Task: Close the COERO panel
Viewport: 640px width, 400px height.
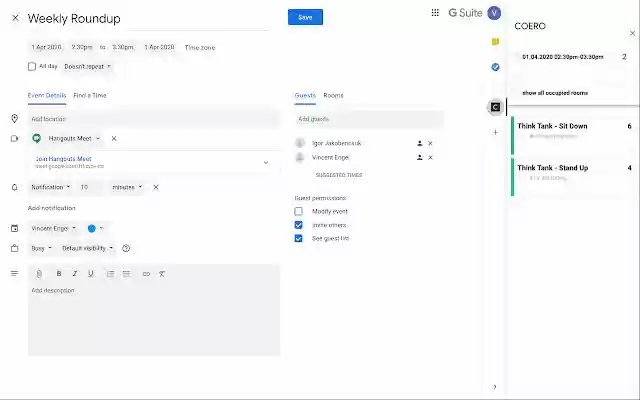Action: pyautogui.click(x=632, y=33)
